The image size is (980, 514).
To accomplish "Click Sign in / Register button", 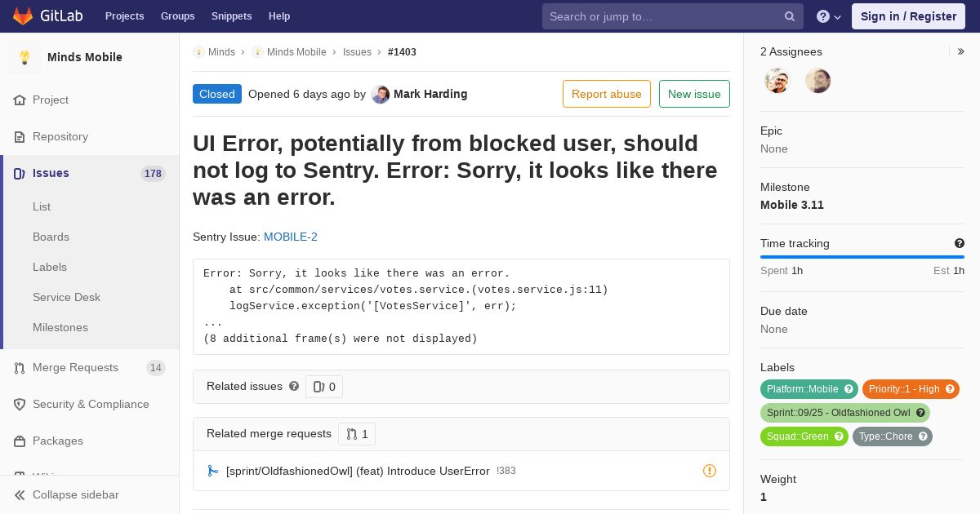I will [x=908, y=16].
